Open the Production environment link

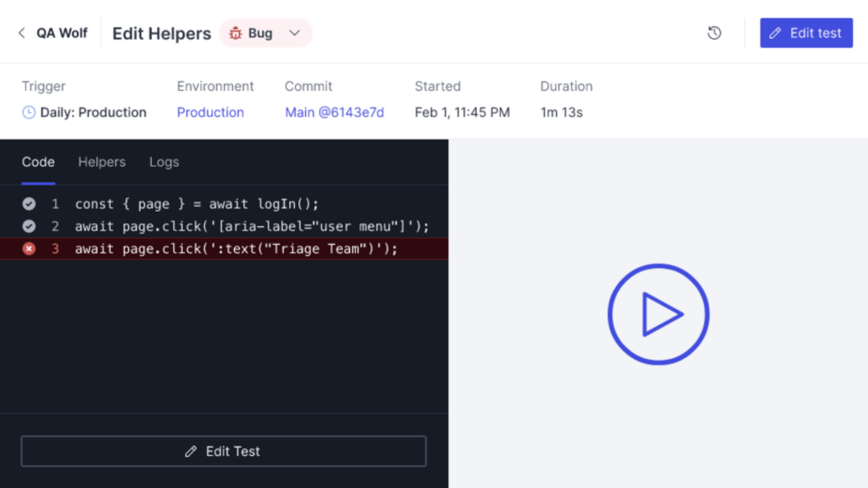[210, 113]
